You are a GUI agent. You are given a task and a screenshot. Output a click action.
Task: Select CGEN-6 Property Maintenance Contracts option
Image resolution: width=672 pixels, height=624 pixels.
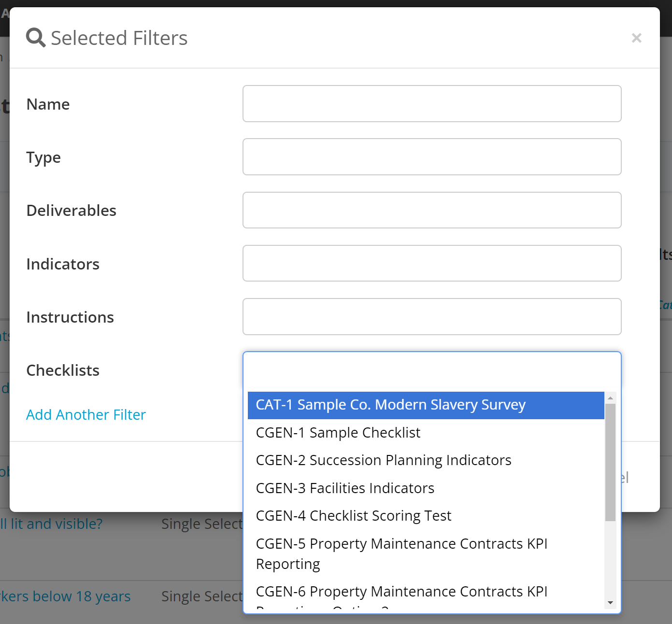(x=401, y=591)
